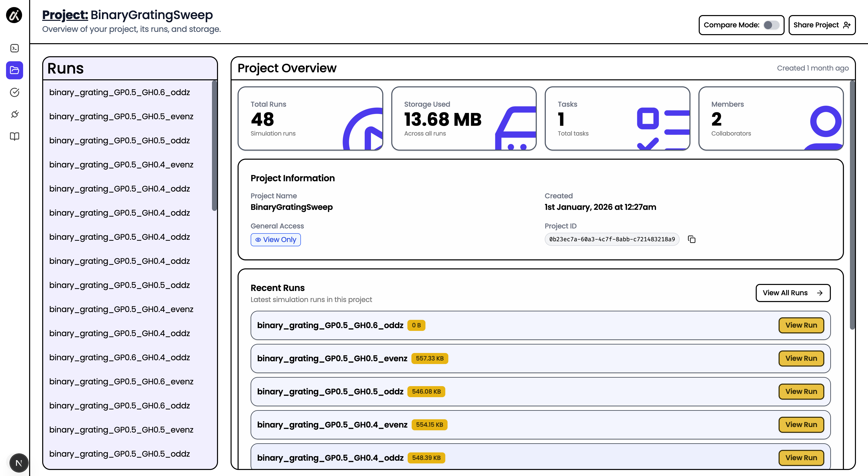
Task: Click the Runs list scrollbar
Action: [x=214, y=146]
